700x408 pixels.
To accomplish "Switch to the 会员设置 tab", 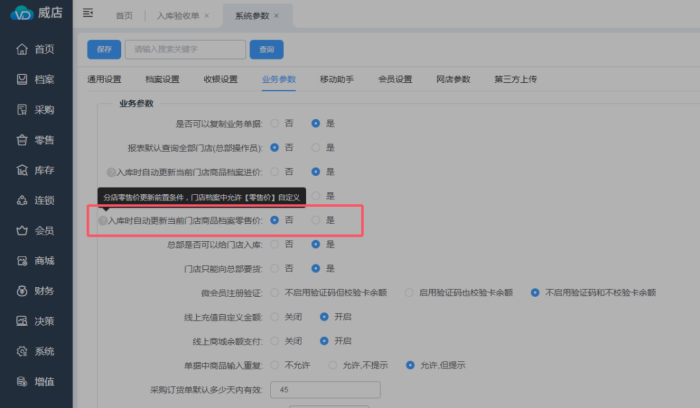I will [395, 79].
